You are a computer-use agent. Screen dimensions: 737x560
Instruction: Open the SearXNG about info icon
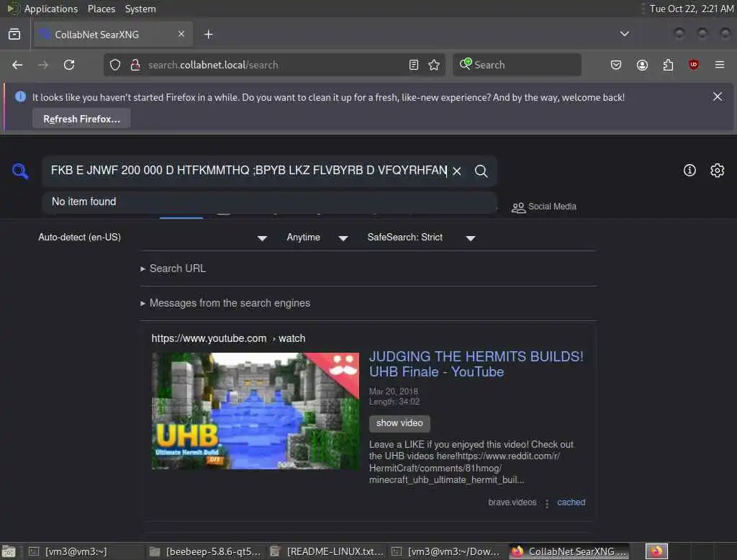[x=689, y=170]
